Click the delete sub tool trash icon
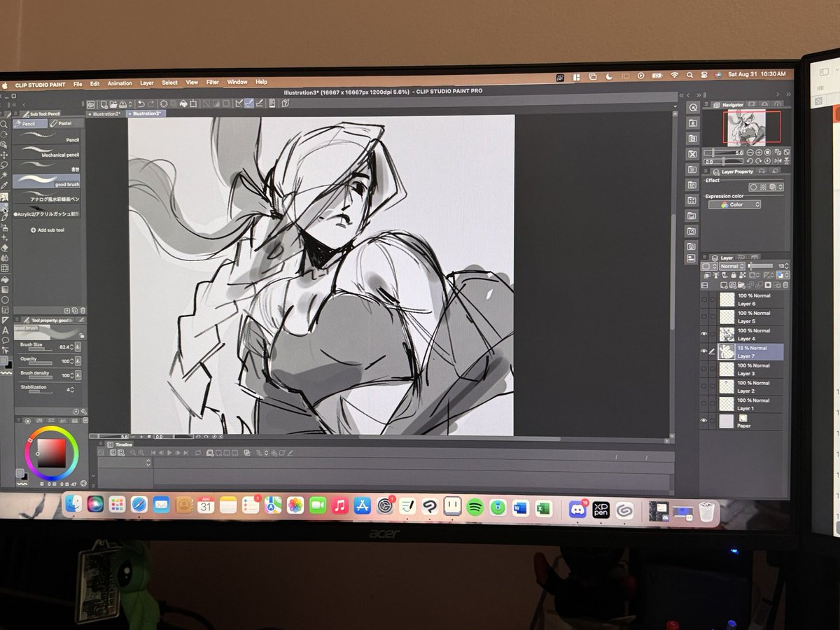 pyautogui.click(x=83, y=310)
